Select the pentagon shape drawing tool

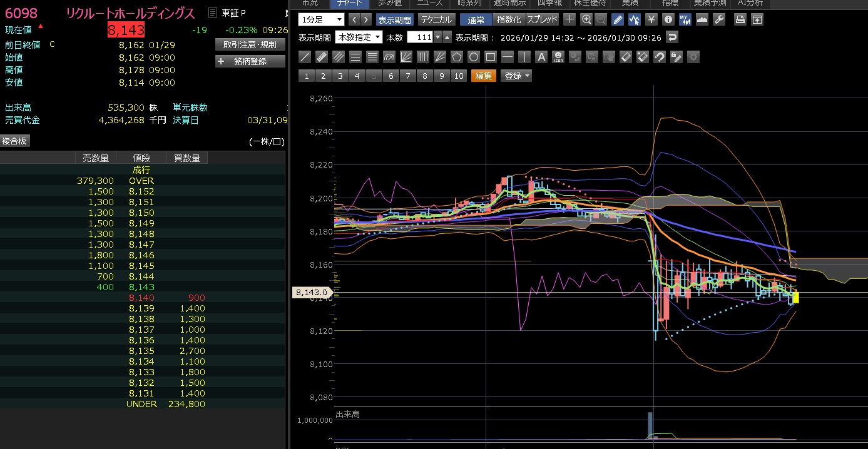point(457,57)
